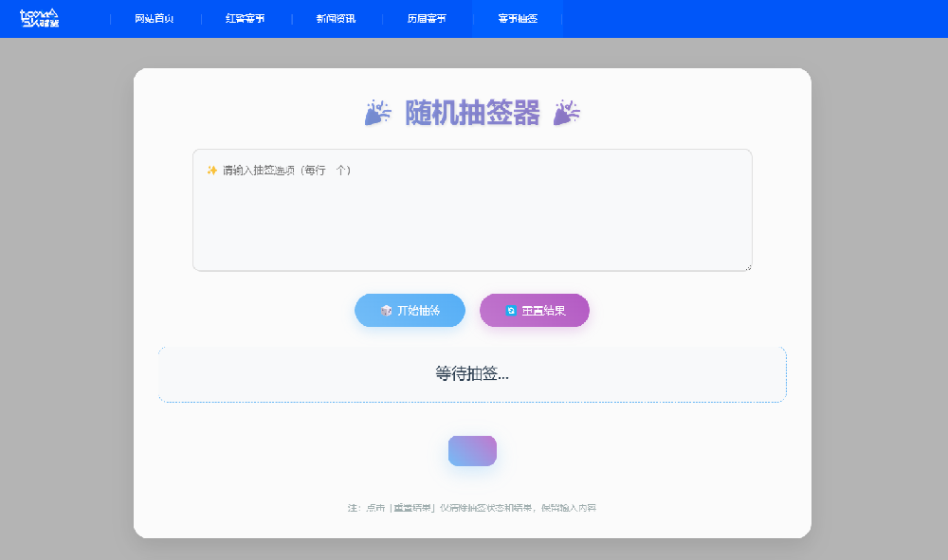Open the nav tab between 网站首页 and 新闻资讯
The image size is (948, 560).
click(246, 19)
